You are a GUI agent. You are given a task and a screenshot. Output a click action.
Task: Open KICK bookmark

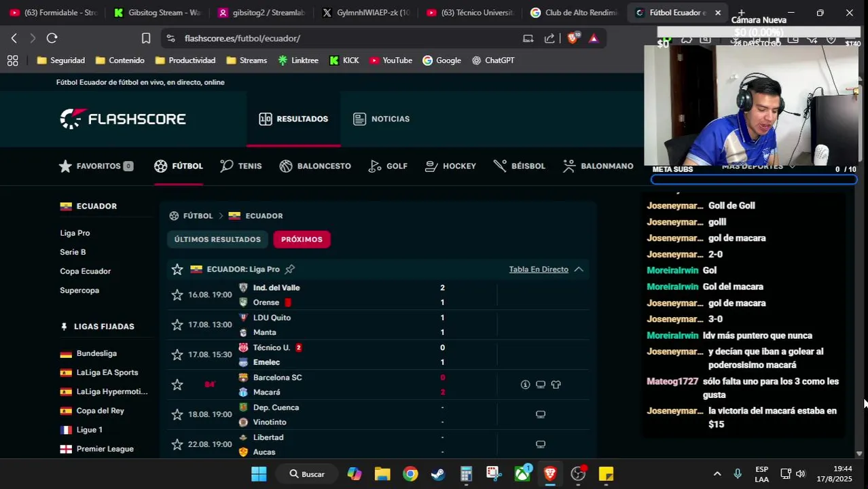coord(344,60)
